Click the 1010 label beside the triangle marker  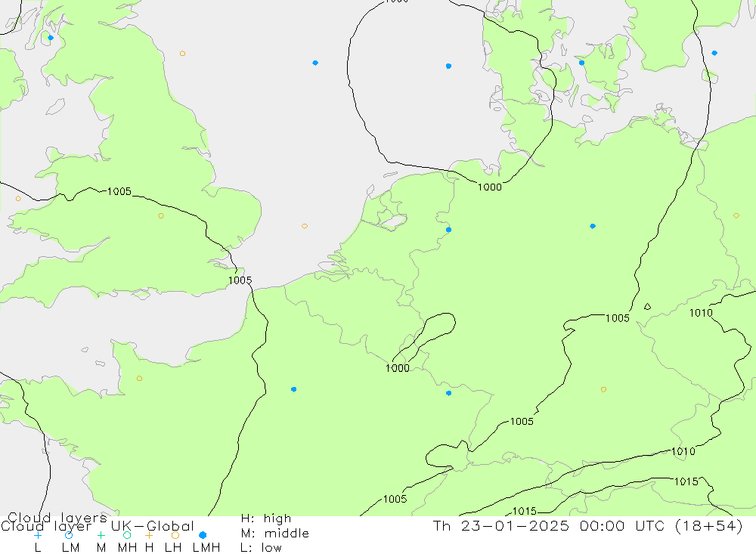(701, 313)
